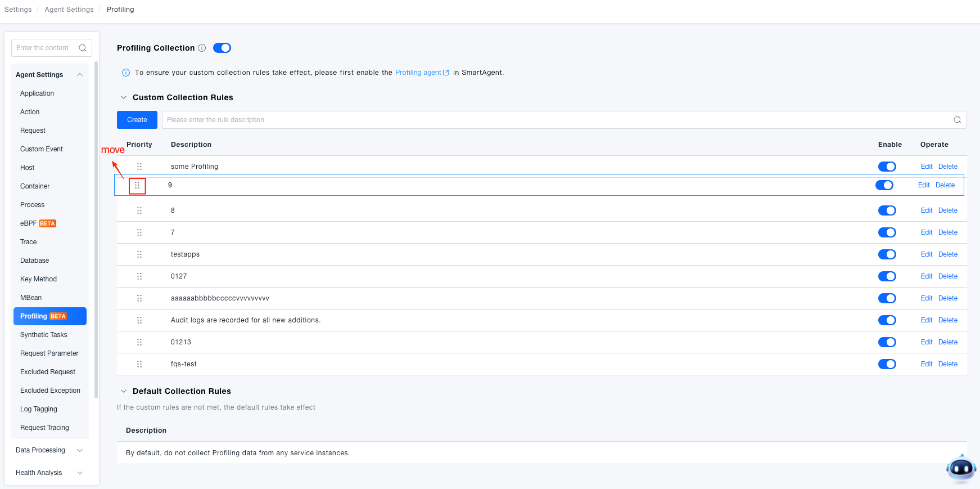Expand the Data Processing sidebar group
This screenshot has height=489, width=980.
[80, 450]
